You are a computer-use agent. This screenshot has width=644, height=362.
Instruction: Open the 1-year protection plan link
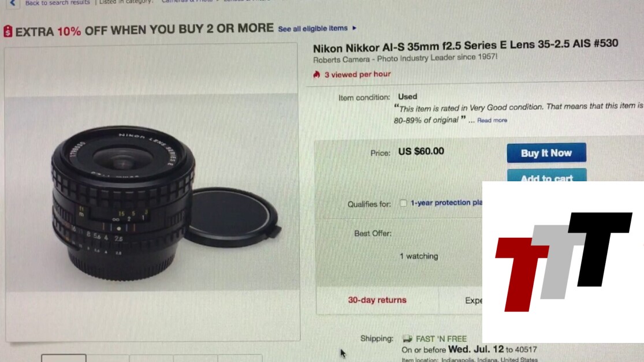click(446, 203)
